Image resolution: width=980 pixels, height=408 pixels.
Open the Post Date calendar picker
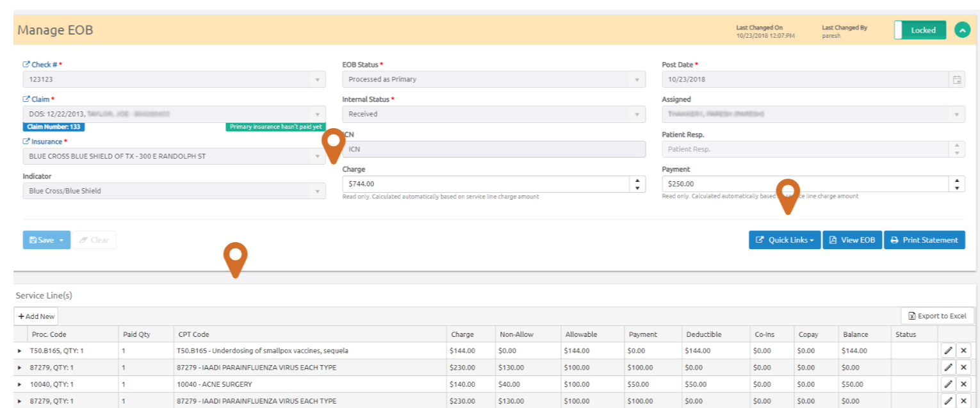[x=958, y=79]
